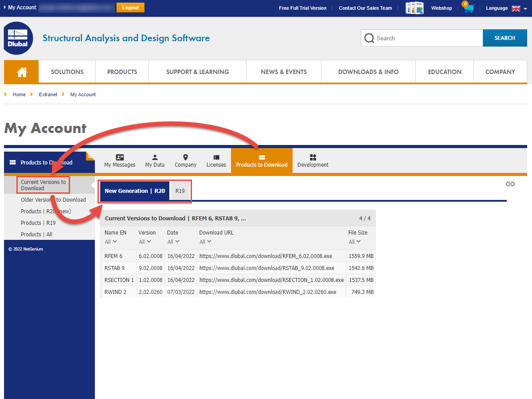Select Products | R20 (new) in sidebar
The image size is (532, 399).
46,211
